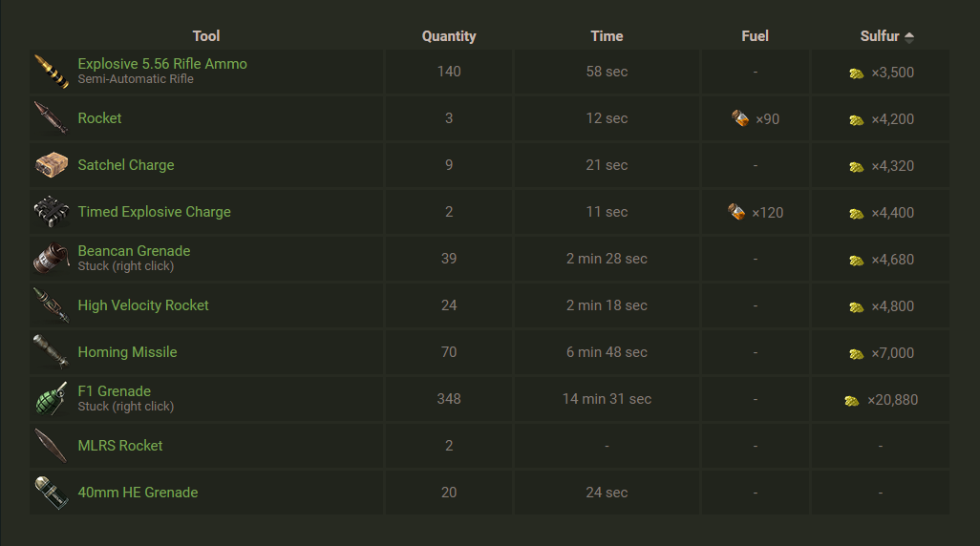Click the F1 Grenade icon

point(51,399)
